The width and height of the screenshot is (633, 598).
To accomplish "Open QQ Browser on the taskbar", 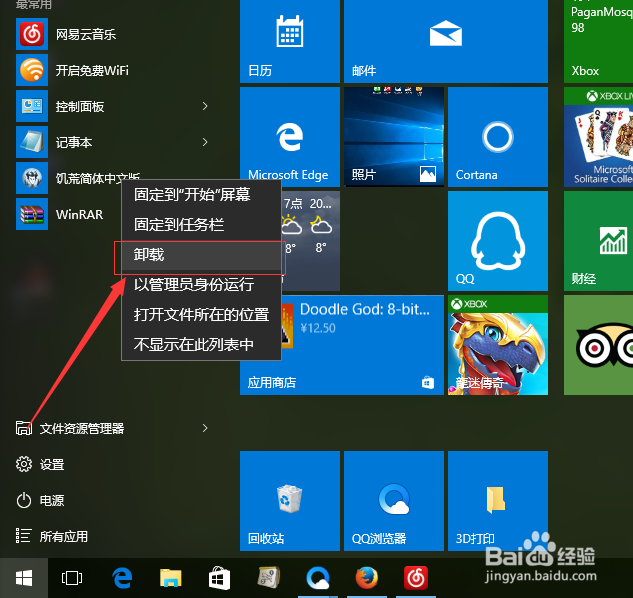I will pos(318,578).
